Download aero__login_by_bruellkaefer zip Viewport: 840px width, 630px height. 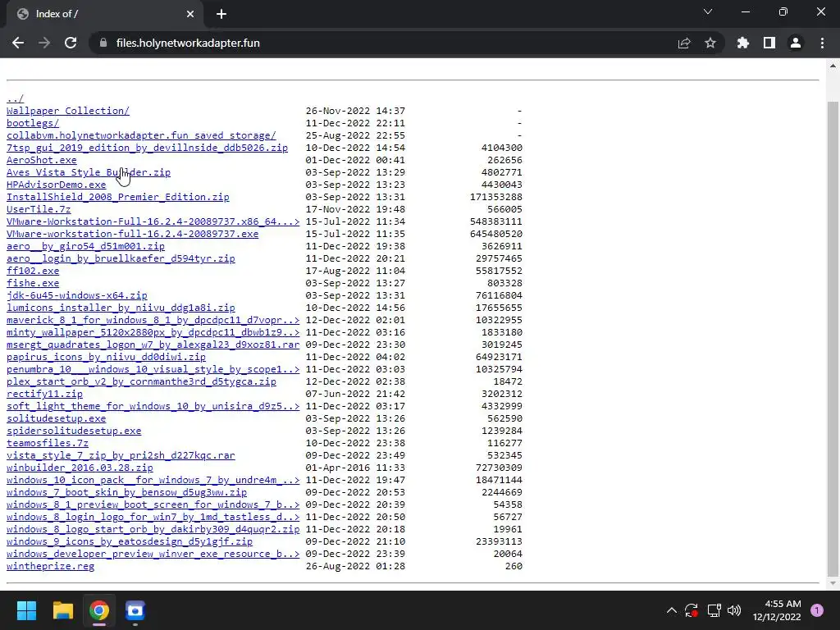click(121, 258)
